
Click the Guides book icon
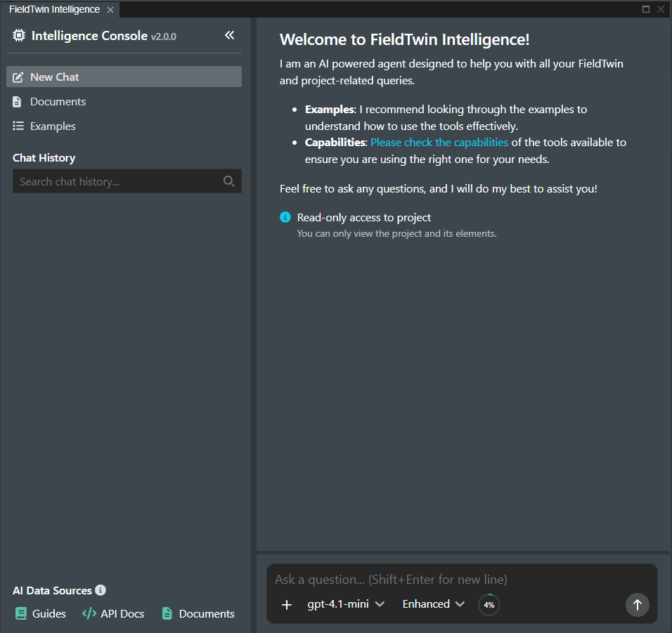click(x=20, y=614)
